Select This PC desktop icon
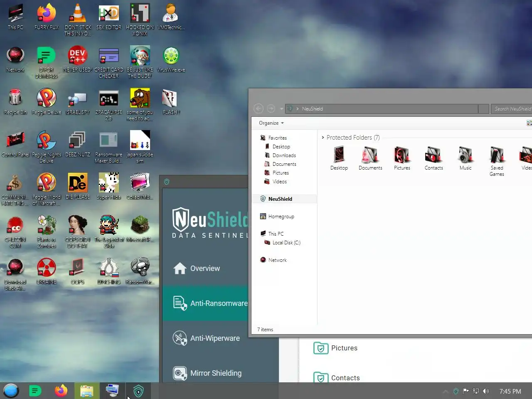Screen dimensions: 532x399 [15, 17]
